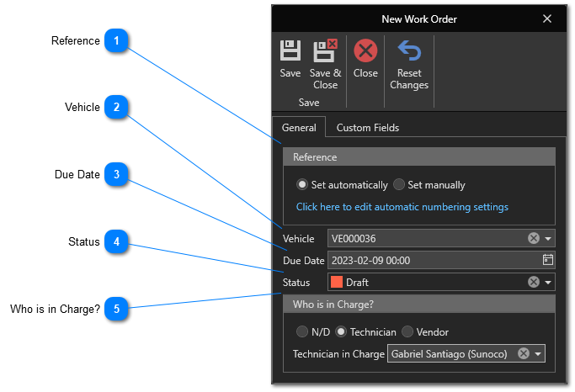The image size is (575, 392).
Task: Clear the Status field with its X icon
Action: (x=533, y=283)
